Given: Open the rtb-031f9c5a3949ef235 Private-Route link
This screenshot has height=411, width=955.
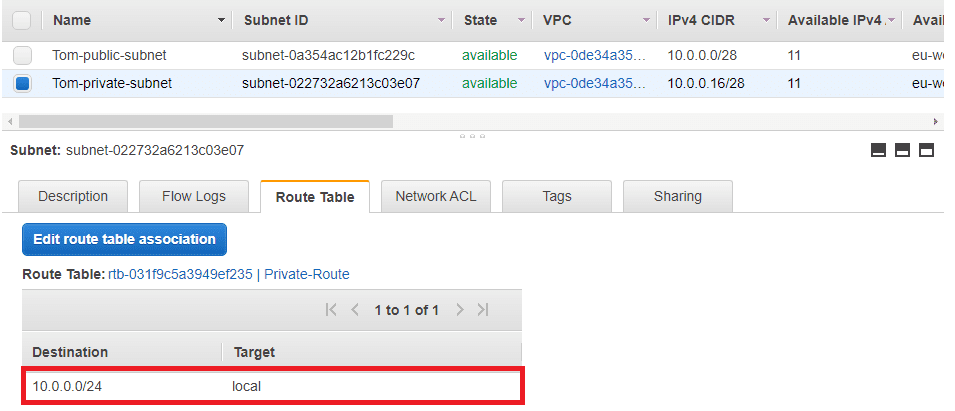Looking at the screenshot, I should [229, 274].
